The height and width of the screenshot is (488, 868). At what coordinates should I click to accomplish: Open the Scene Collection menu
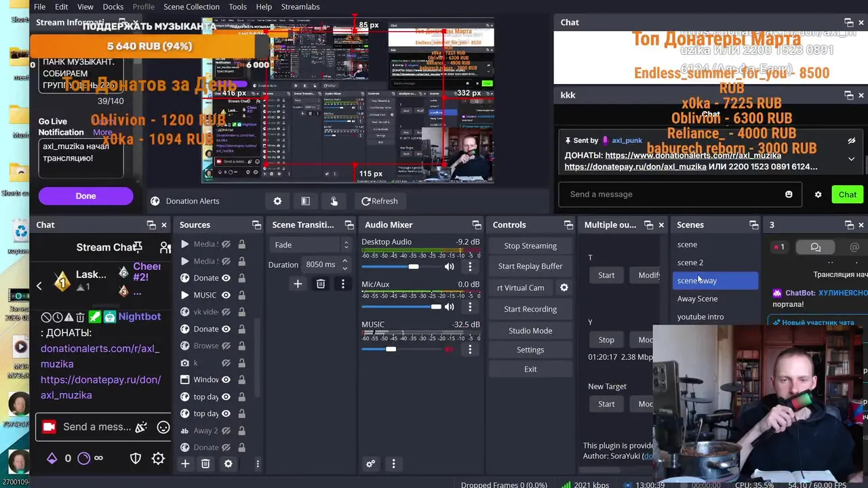point(191,7)
